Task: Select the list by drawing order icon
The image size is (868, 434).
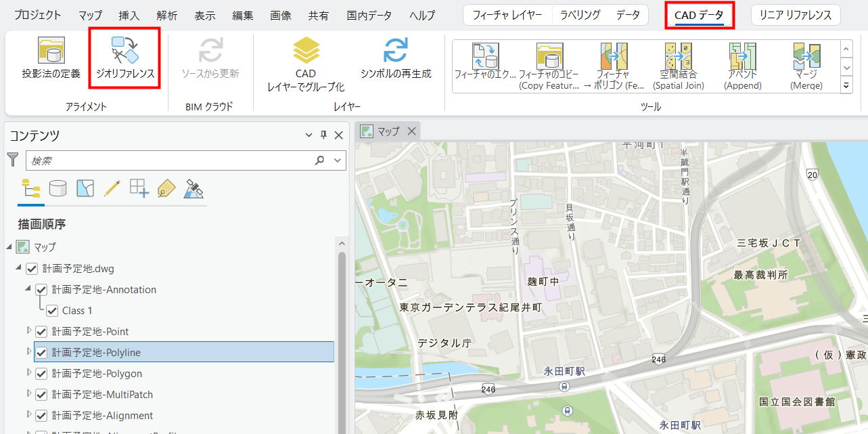Action: (x=31, y=188)
